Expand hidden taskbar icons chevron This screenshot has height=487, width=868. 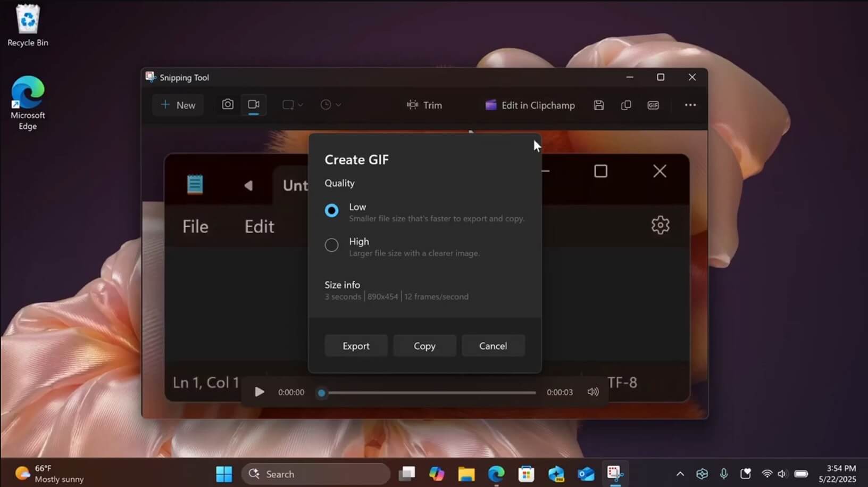coord(680,473)
